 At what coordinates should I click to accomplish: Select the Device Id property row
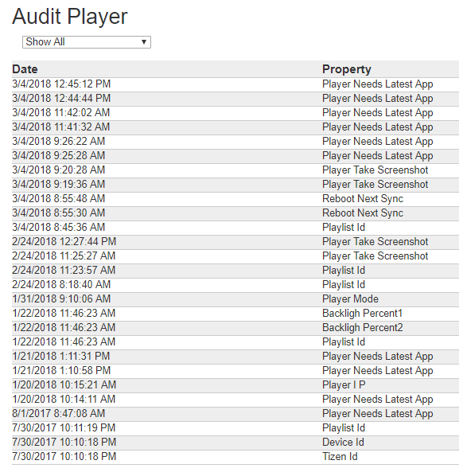(x=235, y=443)
